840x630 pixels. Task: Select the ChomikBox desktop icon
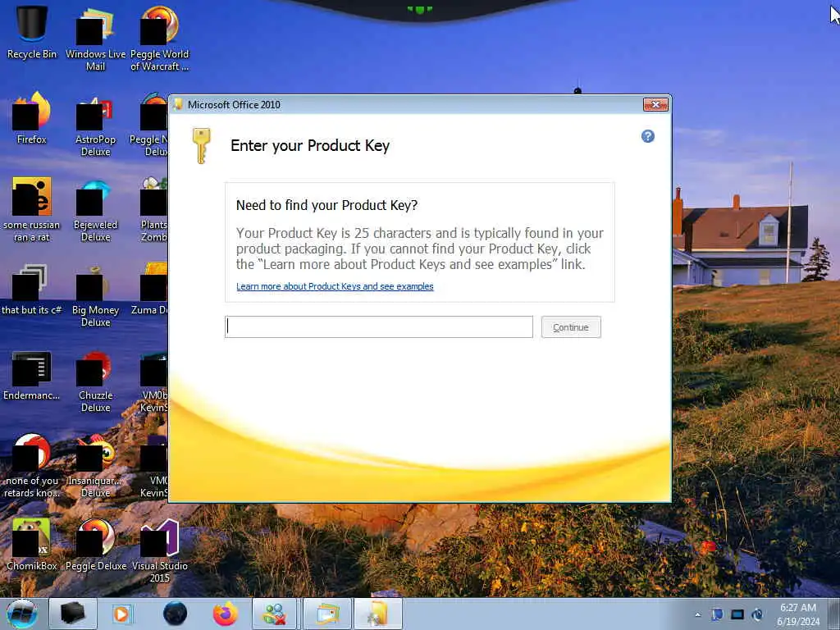point(32,544)
